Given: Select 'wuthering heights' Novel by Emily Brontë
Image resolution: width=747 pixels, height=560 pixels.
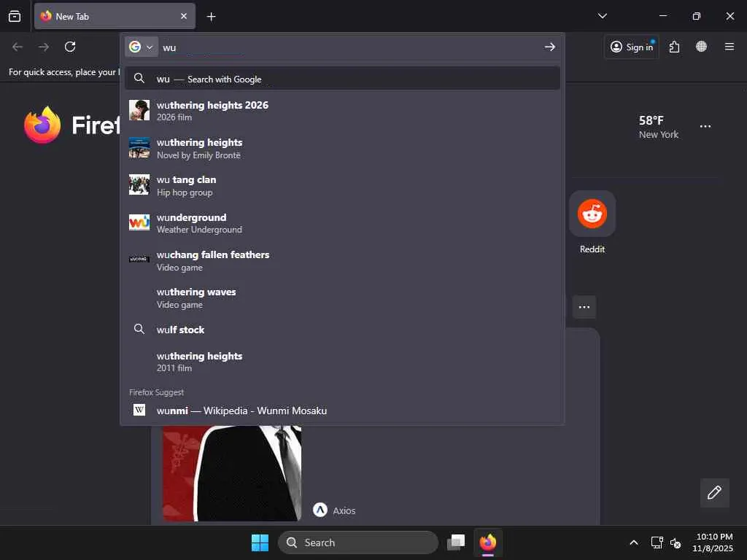Looking at the screenshot, I should 342,148.
